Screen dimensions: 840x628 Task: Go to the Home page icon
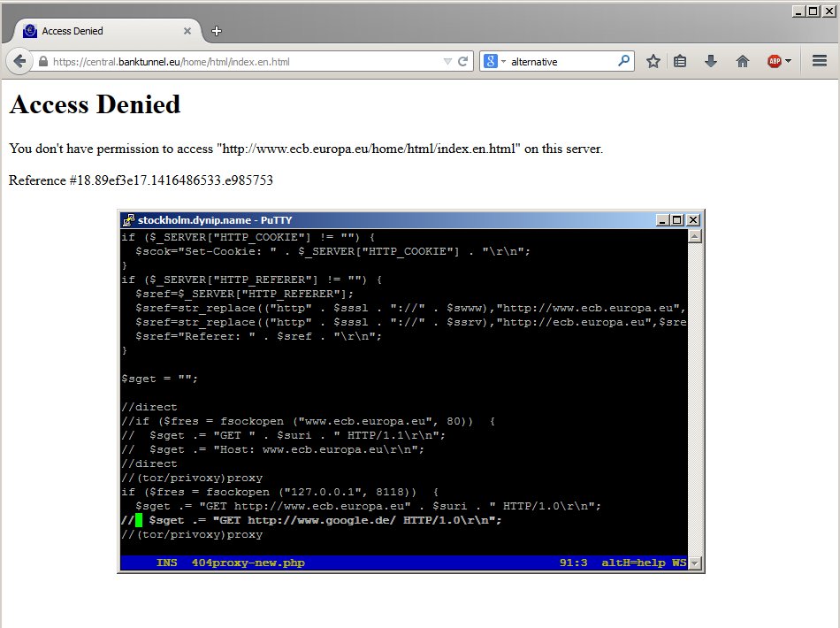[743, 61]
